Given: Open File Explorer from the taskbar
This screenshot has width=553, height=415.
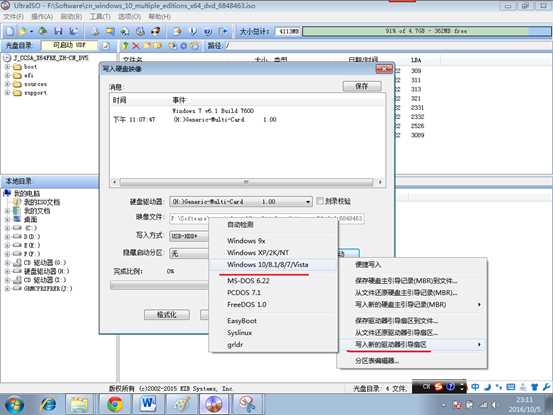Looking at the screenshot, I should point(79,404).
